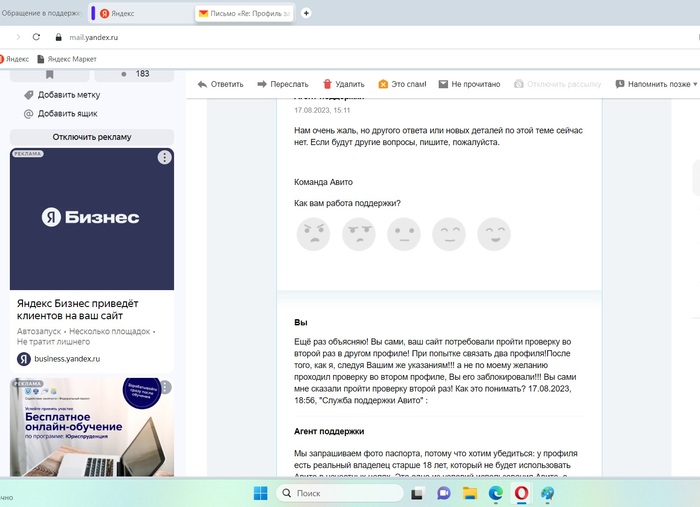700x507 pixels.
Task: Open options menu on the Бесплатное онлайн-обучение ad
Action: (165, 387)
